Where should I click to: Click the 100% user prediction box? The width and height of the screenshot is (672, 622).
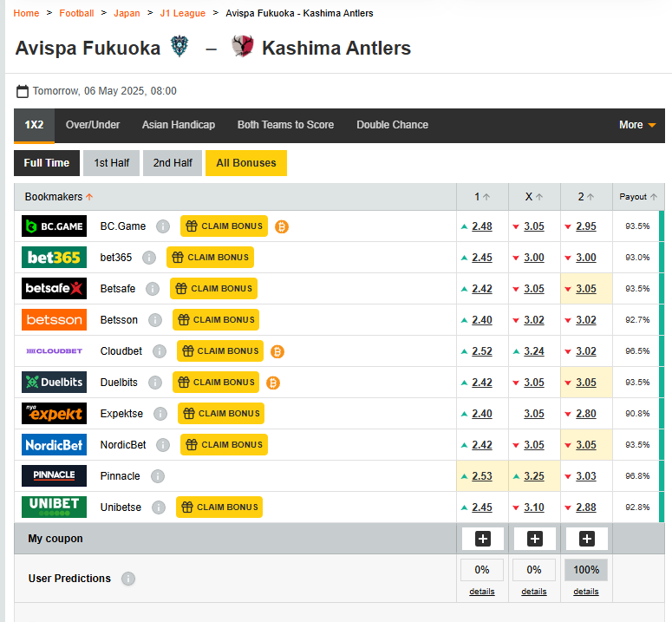(x=586, y=570)
